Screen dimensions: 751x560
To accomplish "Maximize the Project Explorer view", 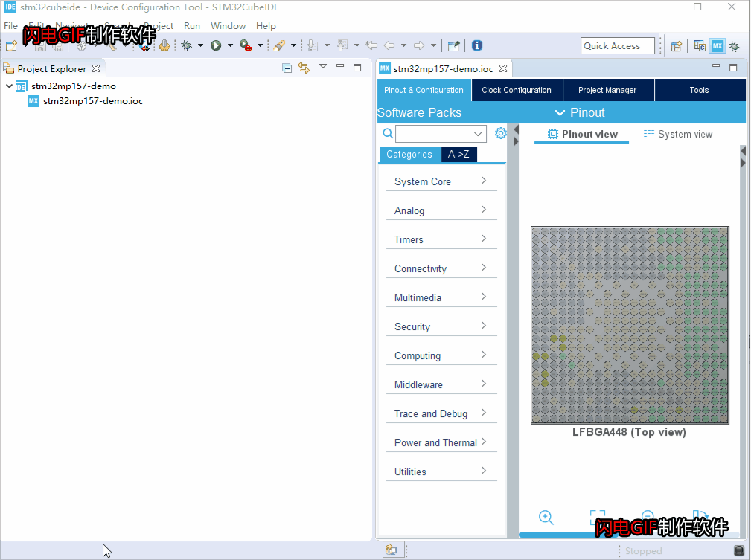I will click(x=357, y=68).
